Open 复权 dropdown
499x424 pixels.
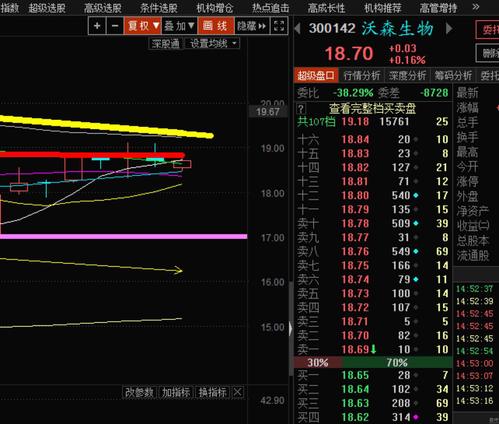click(143, 26)
